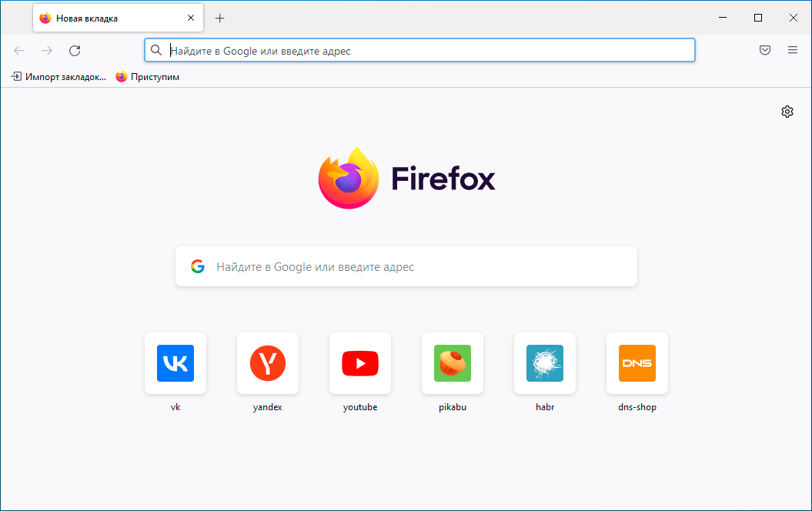
Task: Open the pikabu shortcut tile
Action: click(x=453, y=363)
